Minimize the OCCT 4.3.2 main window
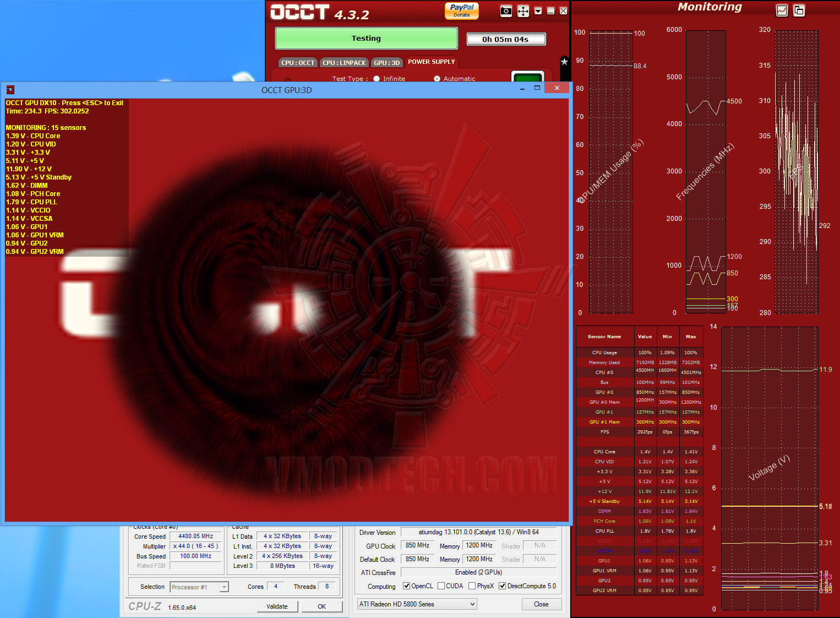The width and height of the screenshot is (840, 618). click(x=550, y=11)
